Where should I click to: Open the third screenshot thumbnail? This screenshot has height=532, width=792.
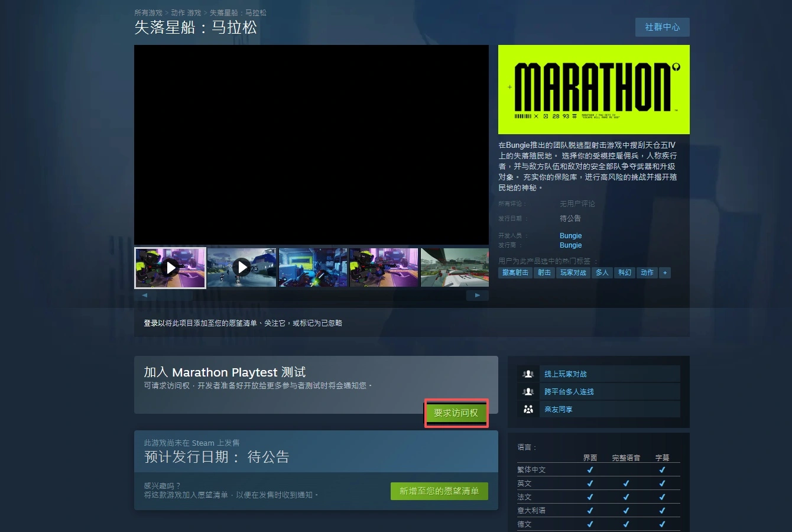click(313, 268)
